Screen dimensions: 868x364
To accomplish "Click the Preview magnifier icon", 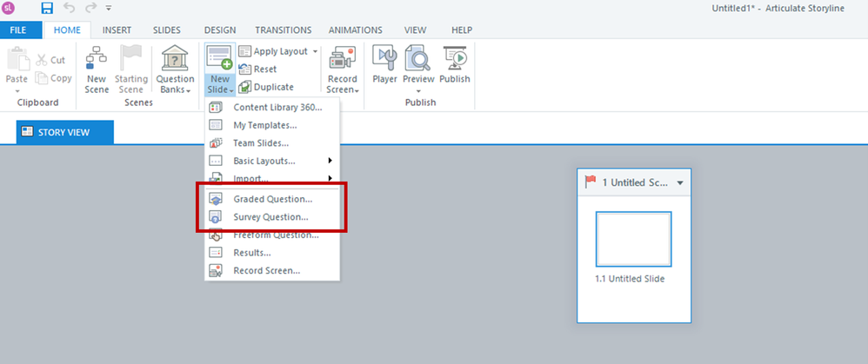I will 418,58.
